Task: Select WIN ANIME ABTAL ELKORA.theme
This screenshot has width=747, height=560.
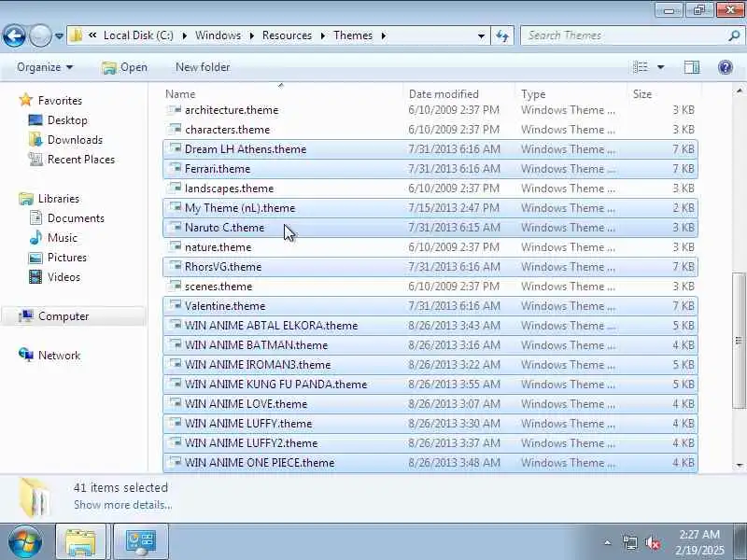Action: point(430,325)
